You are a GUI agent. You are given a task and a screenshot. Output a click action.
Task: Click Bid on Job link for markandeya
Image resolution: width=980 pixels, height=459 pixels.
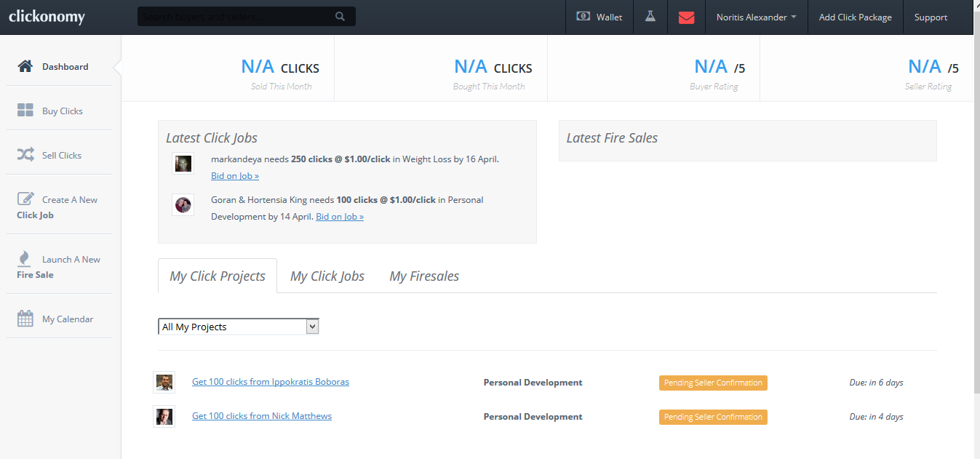pyautogui.click(x=235, y=175)
